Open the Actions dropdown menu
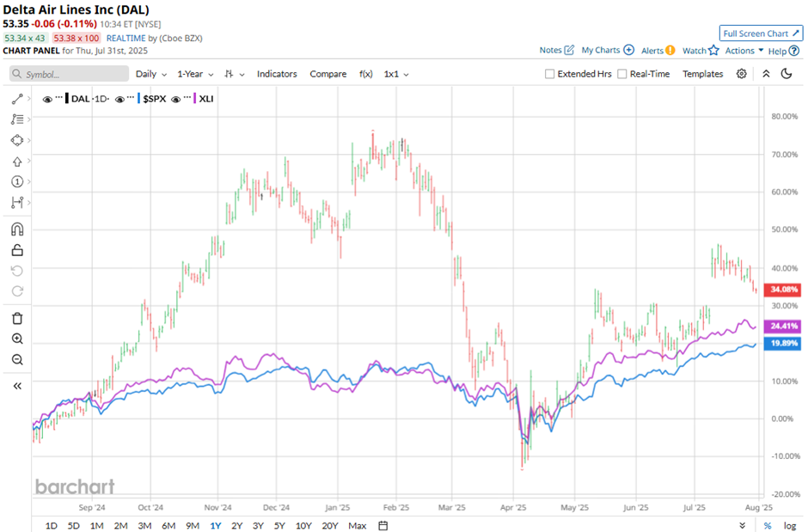 coord(744,51)
